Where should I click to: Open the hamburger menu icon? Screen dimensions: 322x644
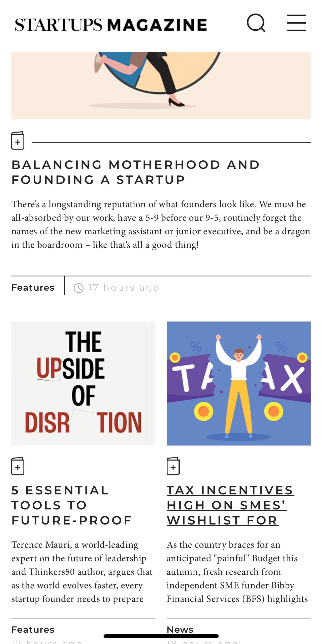pos(296,23)
